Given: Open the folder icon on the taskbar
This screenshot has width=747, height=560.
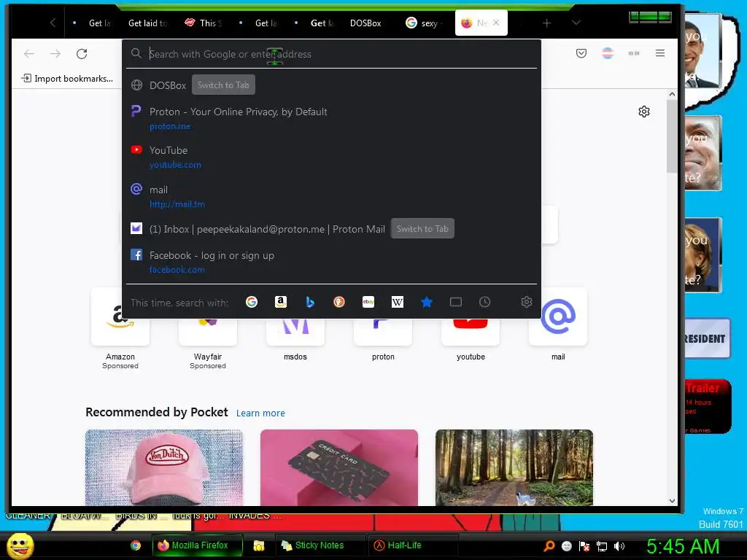Looking at the screenshot, I should tap(259, 545).
